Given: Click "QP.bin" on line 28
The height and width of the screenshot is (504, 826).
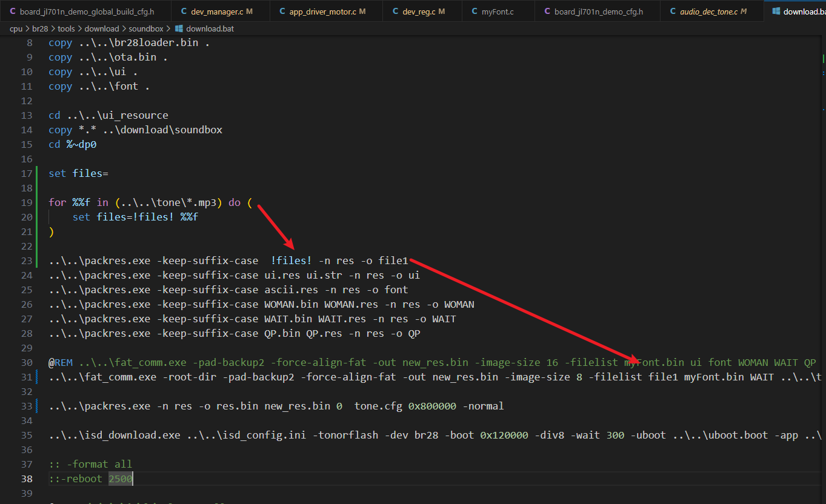Looking at the screenshot, I should 282,333.
